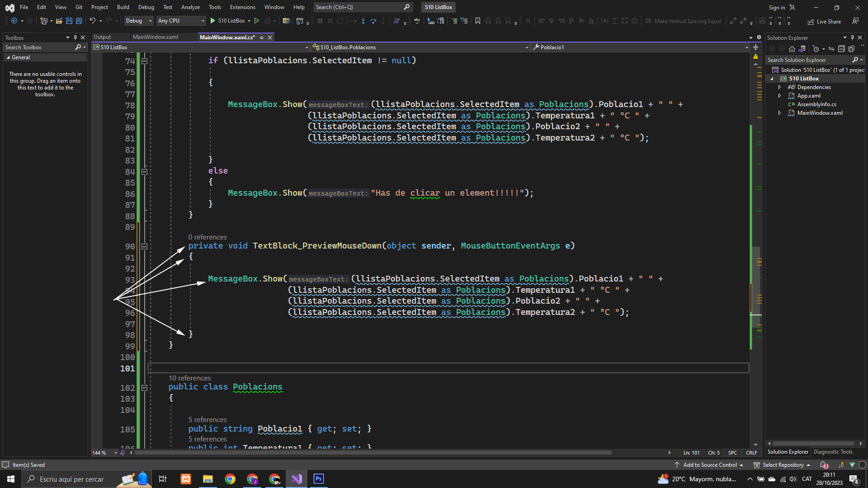Click the Open File toolbar icon
This screenshot has height=488, width=868.
point(59,21)
